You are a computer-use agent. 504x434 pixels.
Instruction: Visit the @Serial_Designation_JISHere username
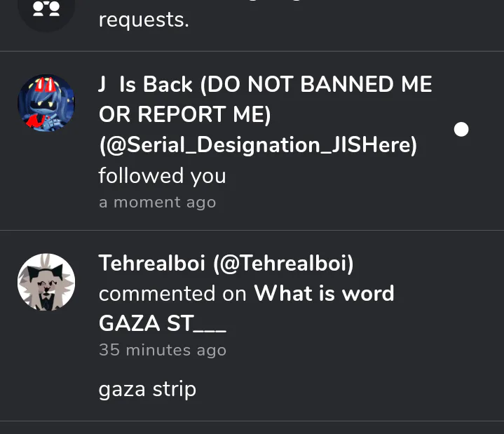(x=258, y=145)
